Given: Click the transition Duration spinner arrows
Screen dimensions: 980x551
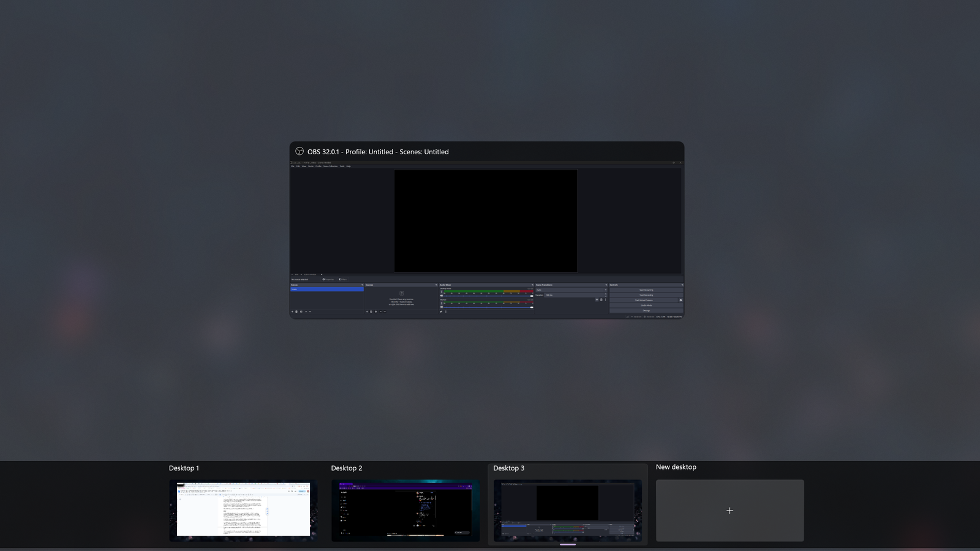Looking at the screenshot, I should pyautogui.click(x=605, y=295).
